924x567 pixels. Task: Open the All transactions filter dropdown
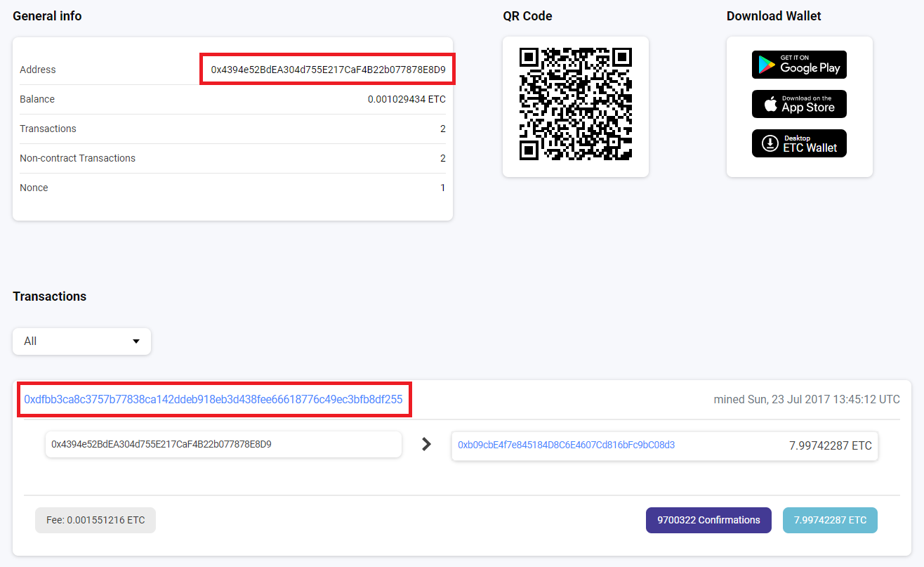[81, 341]
